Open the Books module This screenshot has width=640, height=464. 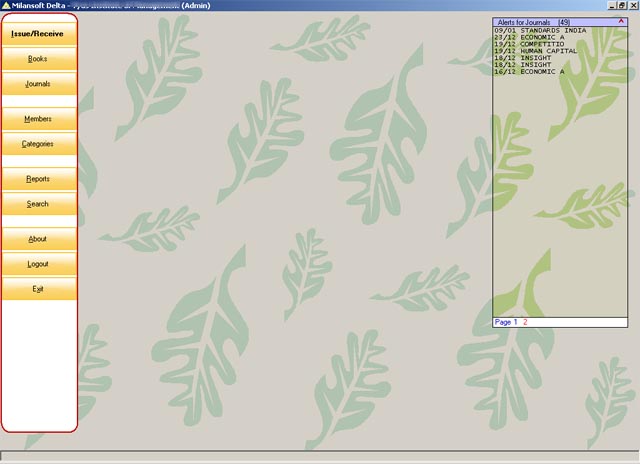[x=39, y=59]
